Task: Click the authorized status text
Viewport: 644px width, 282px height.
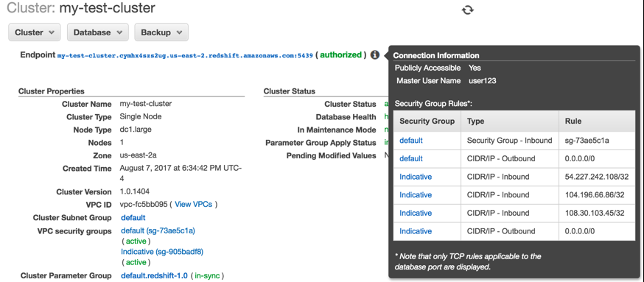Action: pos(341,54)
